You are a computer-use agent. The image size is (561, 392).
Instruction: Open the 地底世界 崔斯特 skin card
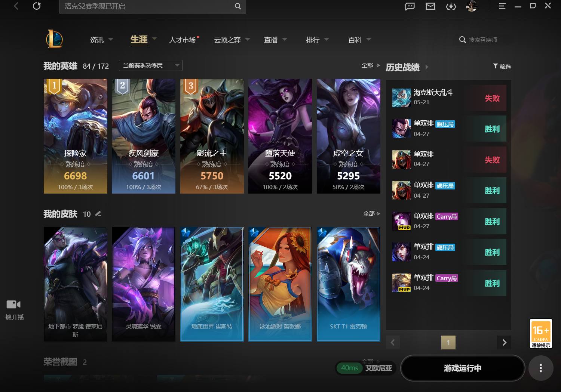(212, 284)
